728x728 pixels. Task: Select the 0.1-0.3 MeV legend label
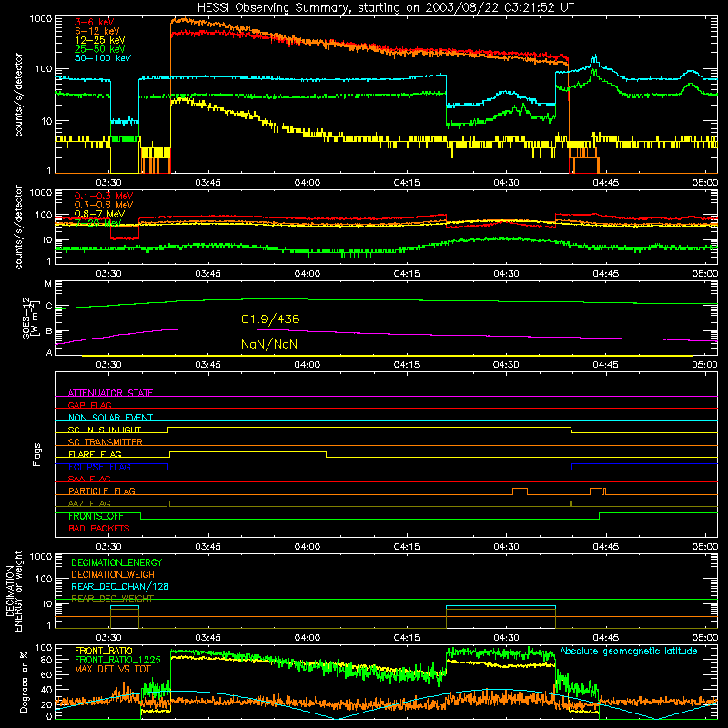click(x=104, y=196)
